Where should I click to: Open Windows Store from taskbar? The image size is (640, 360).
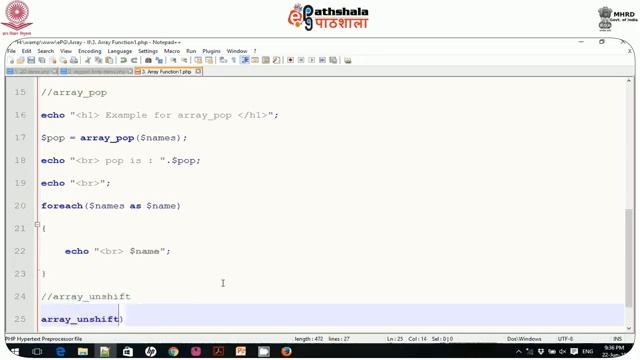click(128, 351)
